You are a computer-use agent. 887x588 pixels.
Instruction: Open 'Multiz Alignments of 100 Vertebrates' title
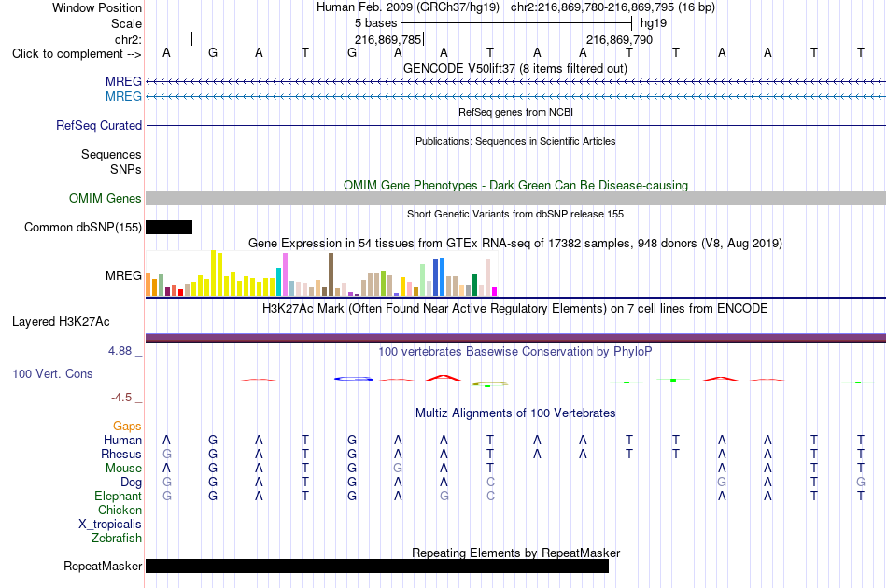(x=515, y=413)
